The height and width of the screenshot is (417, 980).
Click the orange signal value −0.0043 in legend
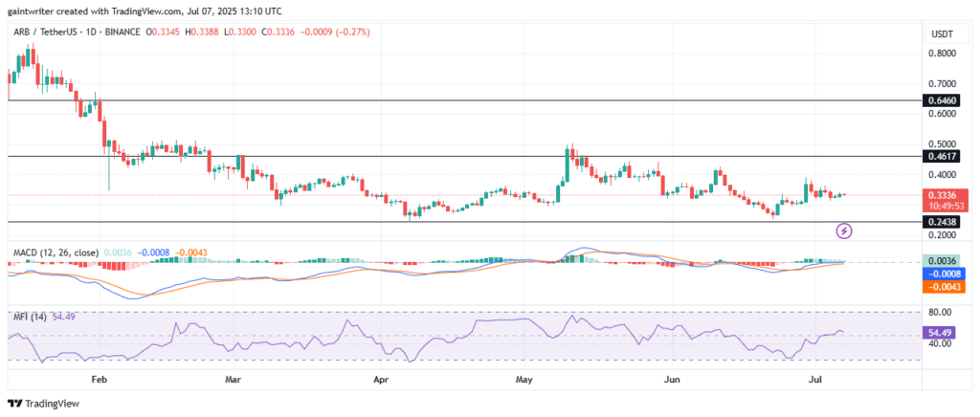pyautogui.click(x=190, y=252)
